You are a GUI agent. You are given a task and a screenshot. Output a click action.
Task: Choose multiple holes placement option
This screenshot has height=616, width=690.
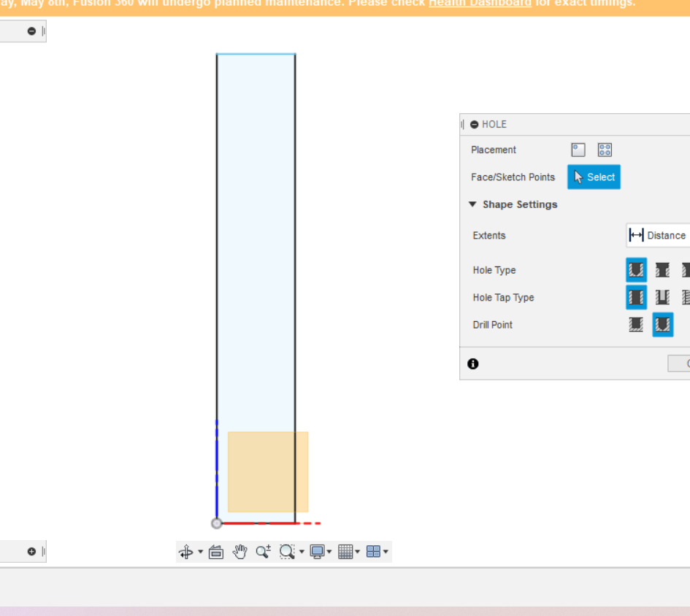point(605,150)
